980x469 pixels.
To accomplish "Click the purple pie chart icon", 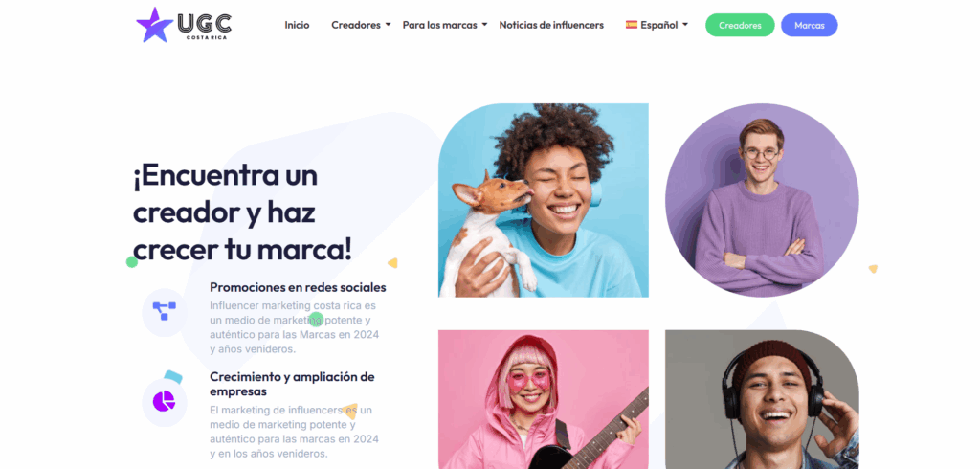I will click(164, 401).
